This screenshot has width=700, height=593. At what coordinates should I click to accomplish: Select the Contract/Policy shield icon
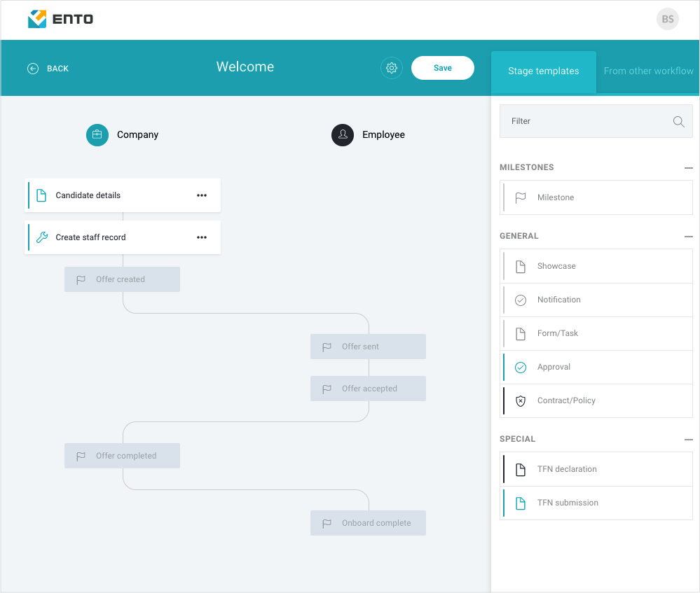pyautogui.click(x=521, y=400)
